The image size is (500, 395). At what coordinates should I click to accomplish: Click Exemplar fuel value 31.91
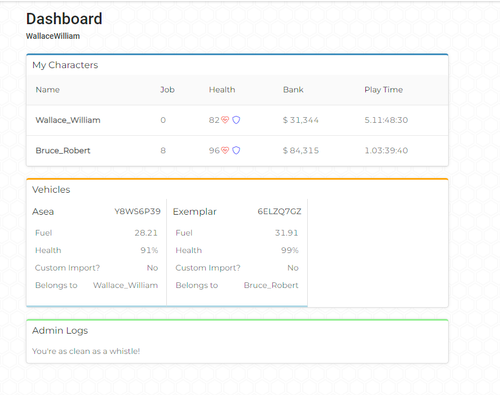(287, 233)
